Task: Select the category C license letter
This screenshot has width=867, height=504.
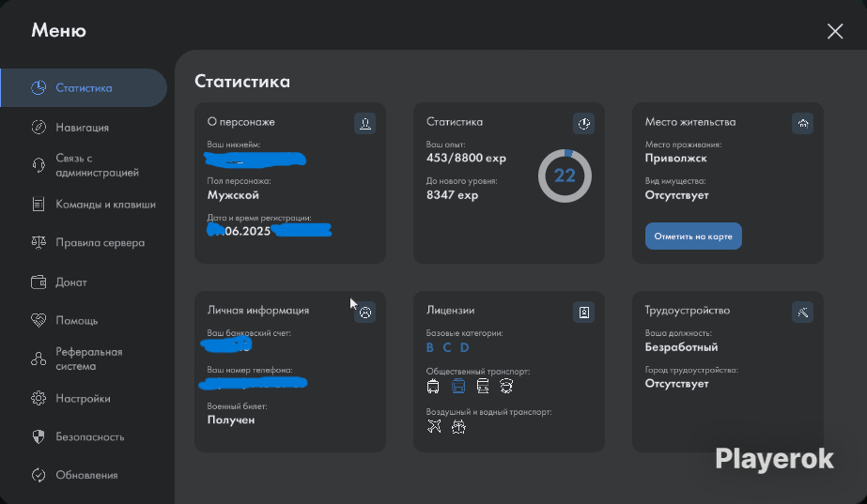Action: (x=447, y=347)
